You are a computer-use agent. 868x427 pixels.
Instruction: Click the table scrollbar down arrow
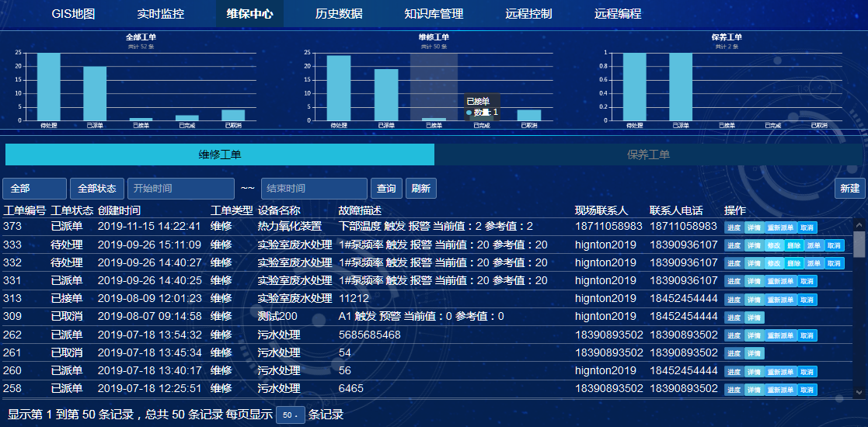[859, 393]
